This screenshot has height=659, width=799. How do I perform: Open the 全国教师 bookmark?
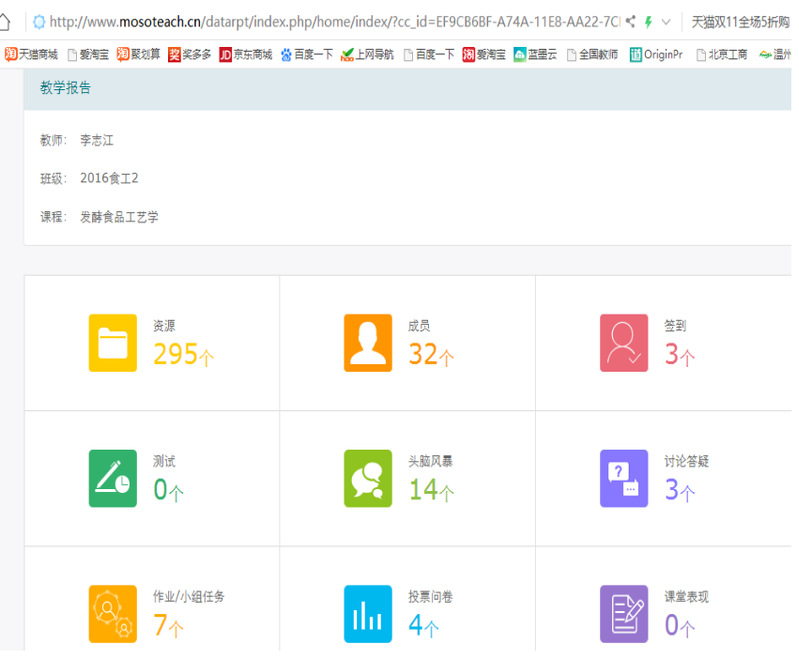pos(592,54)
